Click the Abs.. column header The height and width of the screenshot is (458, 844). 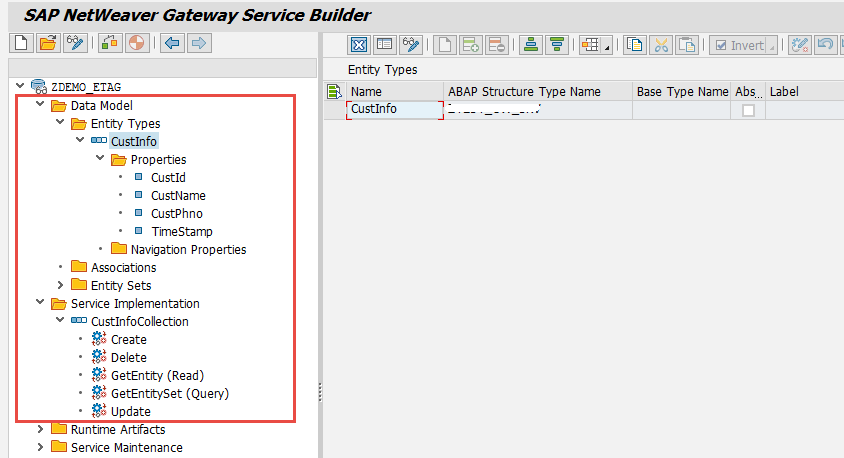pyautogui.click(x=748, y=91)
